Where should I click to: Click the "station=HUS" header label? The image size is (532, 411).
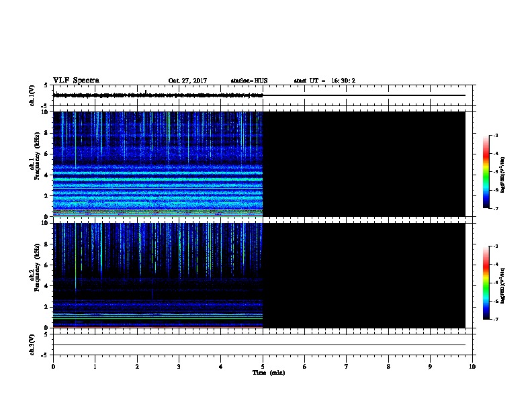point(249,81)
